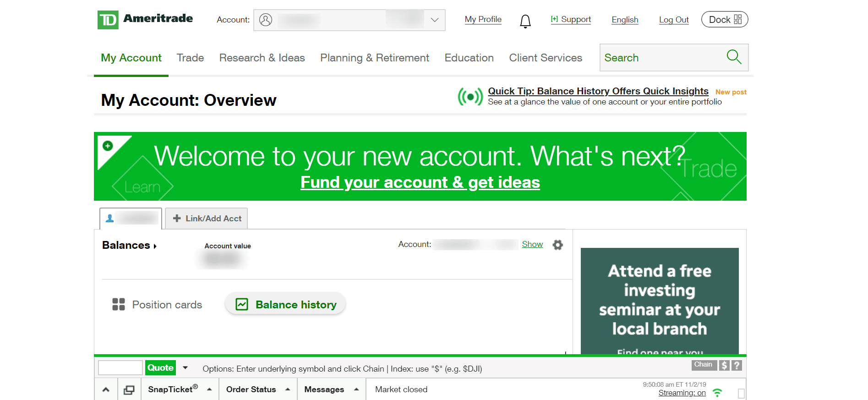Click the Link/Add Acct tab
The height and width of the screenshot is (400, 868).
tap(206, 218)
